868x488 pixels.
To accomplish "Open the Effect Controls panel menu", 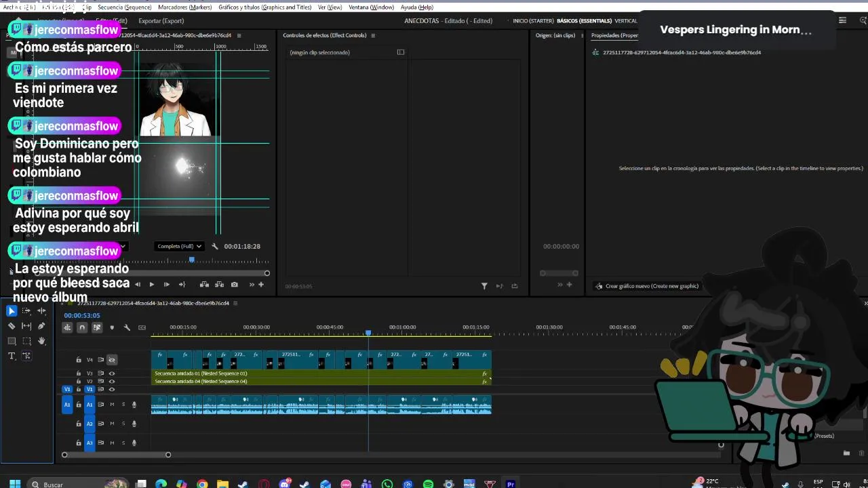I will (x=373, y=35).
